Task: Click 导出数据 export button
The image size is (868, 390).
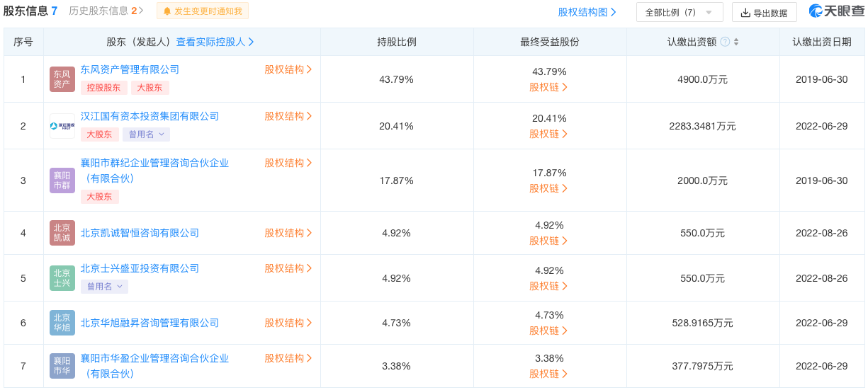Action: [x=764, y=12]
